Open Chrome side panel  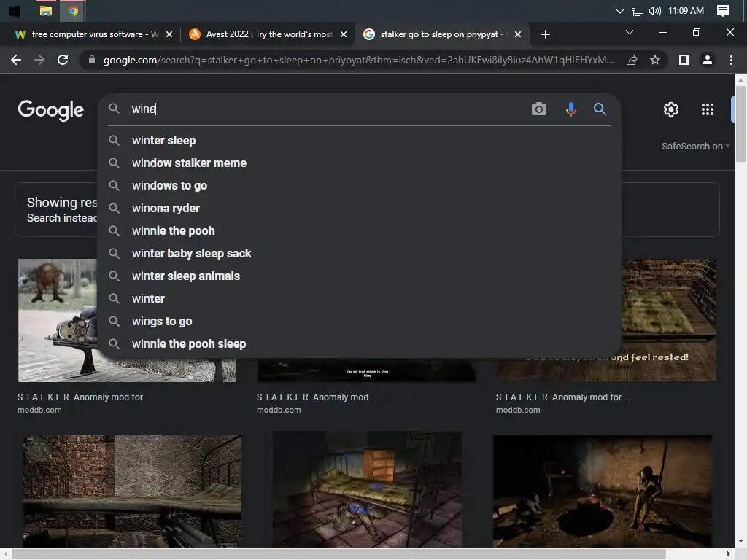click(684, 60)
